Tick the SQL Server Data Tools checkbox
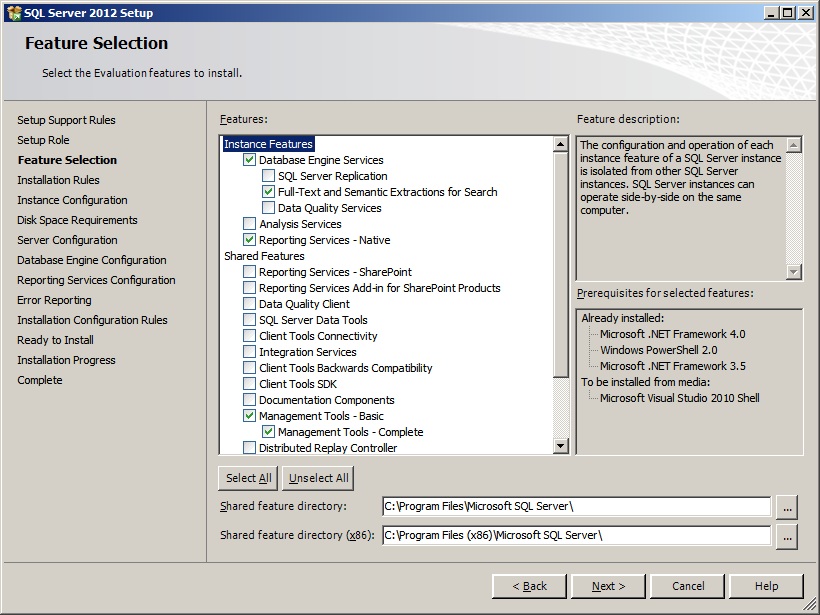 coord(250,320)
